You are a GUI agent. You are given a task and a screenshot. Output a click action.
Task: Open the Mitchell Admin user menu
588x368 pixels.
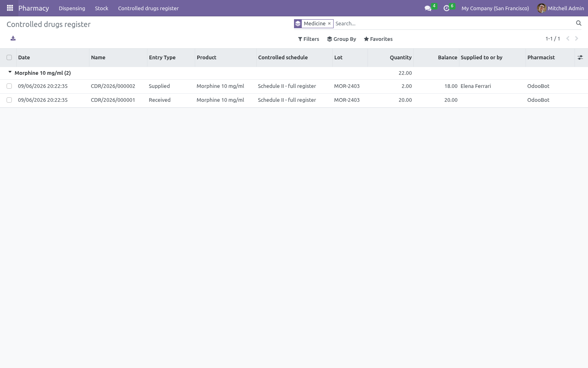point(561,8)
